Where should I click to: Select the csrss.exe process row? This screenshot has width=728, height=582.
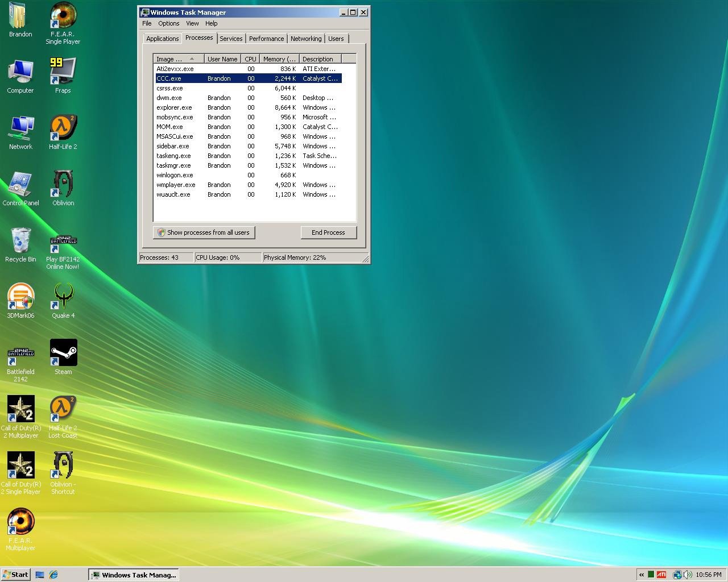[x=249, y=88]
